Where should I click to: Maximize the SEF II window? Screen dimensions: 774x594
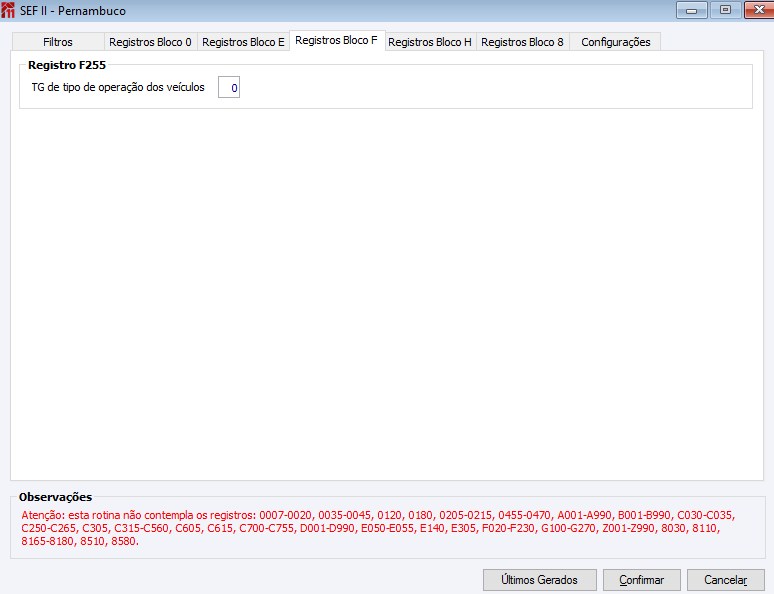coord(725,10)
